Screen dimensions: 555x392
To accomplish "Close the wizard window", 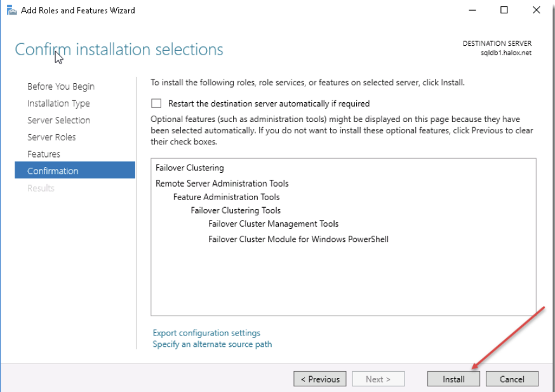I will tap(536, 10).
